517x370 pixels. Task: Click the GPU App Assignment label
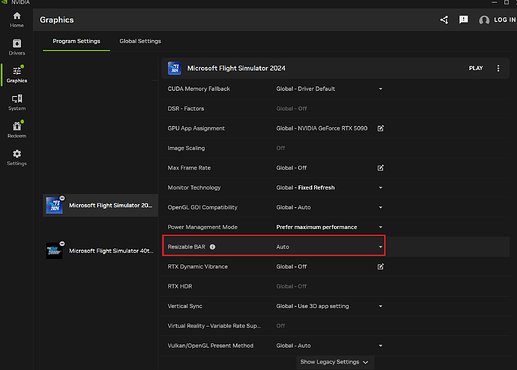pos(196,128)
